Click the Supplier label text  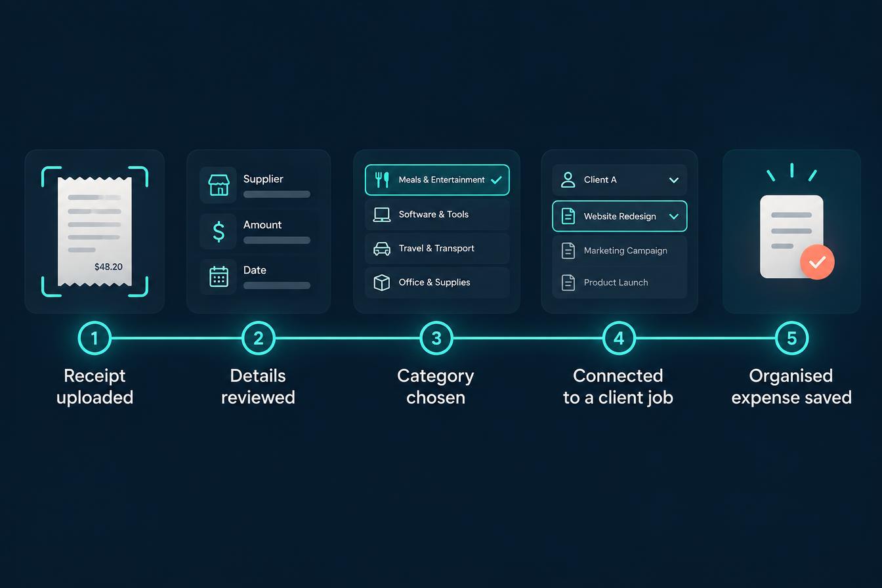click(263, 179)
